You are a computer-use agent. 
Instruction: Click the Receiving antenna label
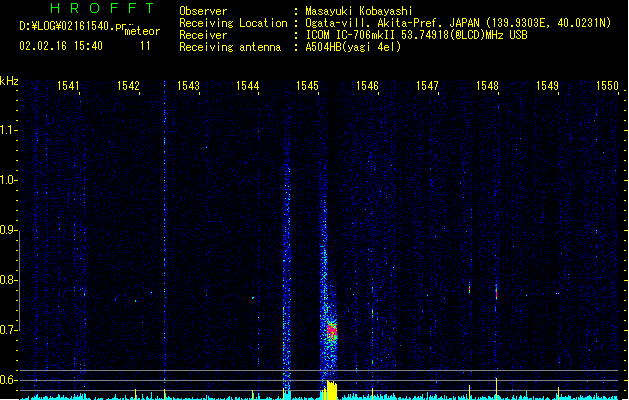coord(230,47)
